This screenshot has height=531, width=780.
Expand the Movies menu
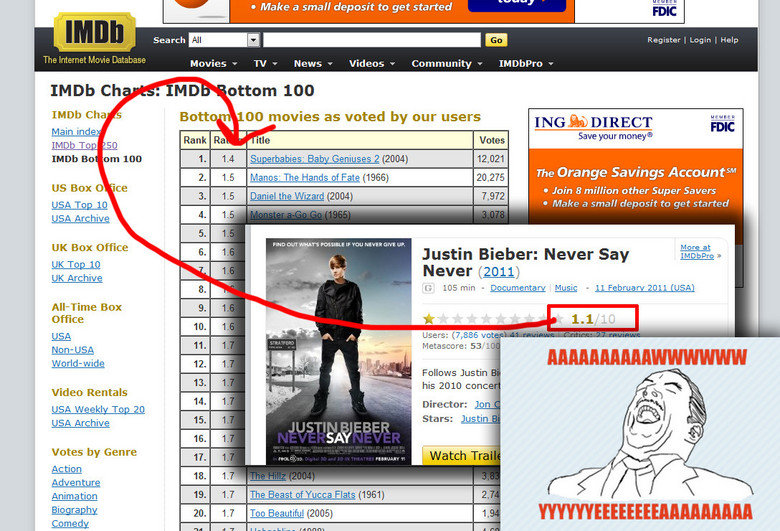pyautogui.click(x=213, y=63)
